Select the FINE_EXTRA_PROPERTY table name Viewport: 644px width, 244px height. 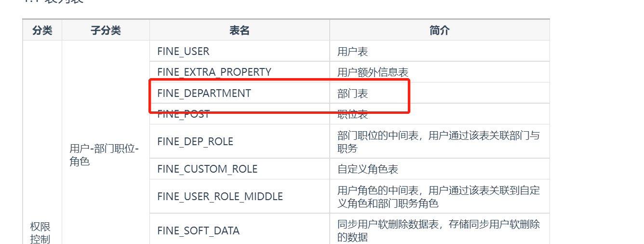[x=214, y=72]
